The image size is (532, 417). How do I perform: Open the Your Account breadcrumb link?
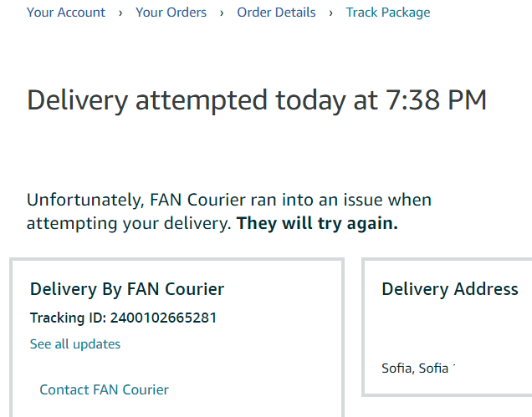point(66,13)
